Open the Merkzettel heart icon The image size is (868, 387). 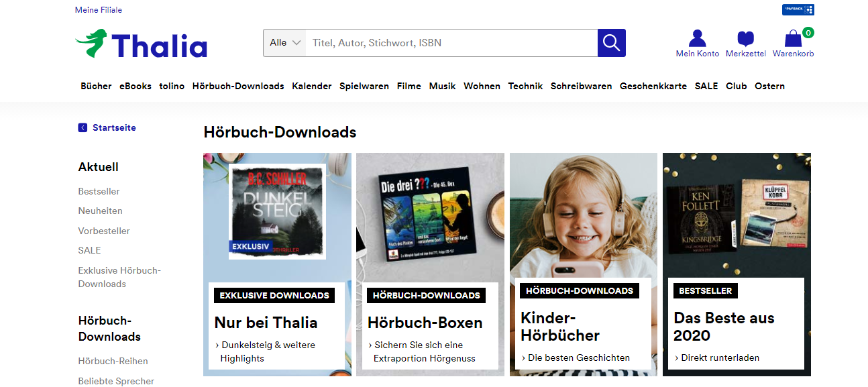(x=745, y=44)
